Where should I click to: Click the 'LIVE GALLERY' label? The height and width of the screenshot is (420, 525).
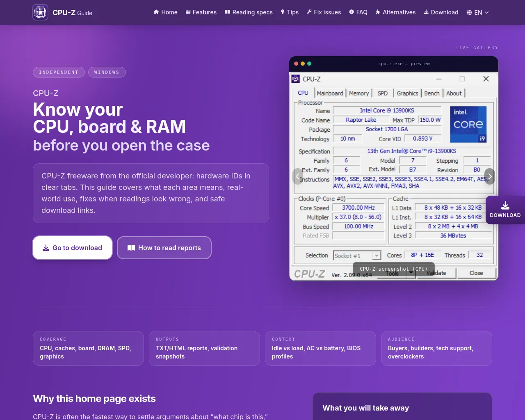click(477, 48)
